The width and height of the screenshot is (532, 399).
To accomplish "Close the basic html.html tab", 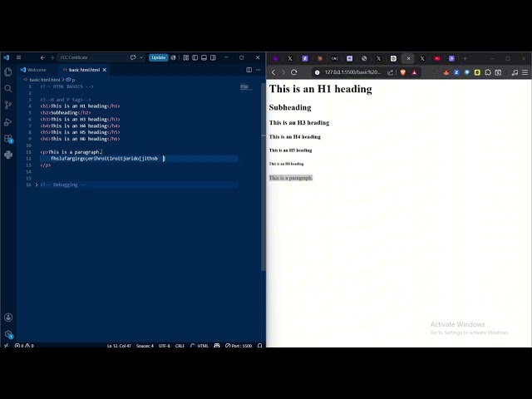I will (105, 70).
